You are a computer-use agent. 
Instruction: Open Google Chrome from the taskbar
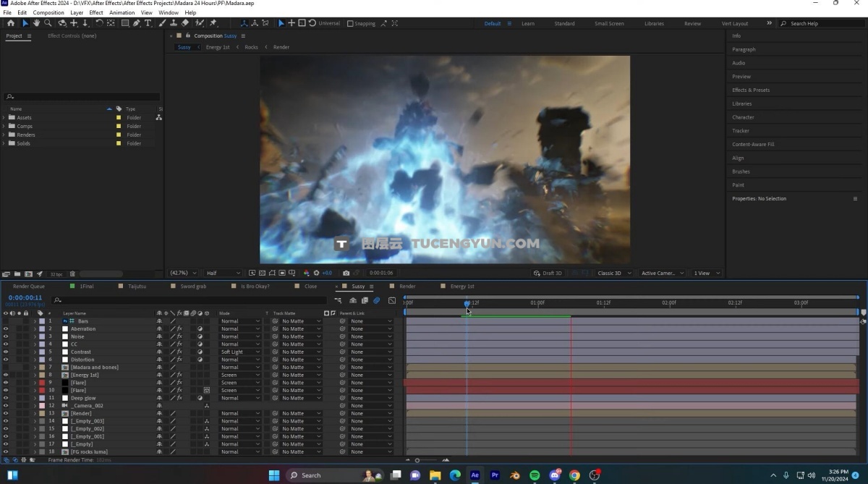coord(574,475)
